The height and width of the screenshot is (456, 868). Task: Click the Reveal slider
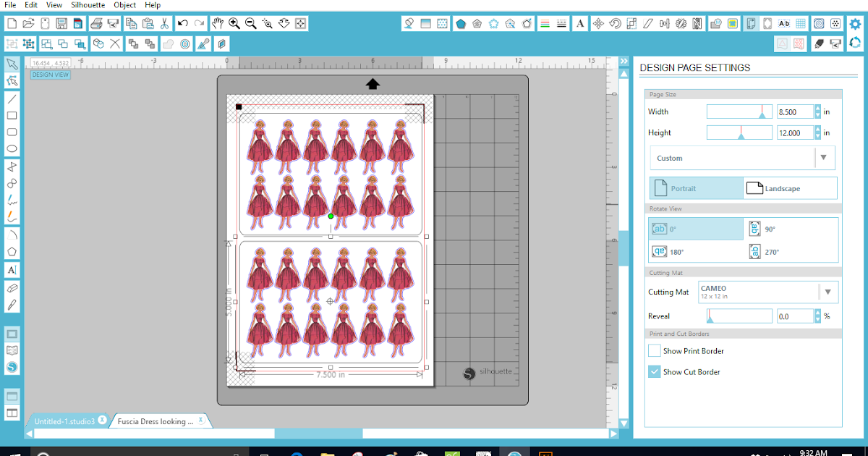coord(739,316)
